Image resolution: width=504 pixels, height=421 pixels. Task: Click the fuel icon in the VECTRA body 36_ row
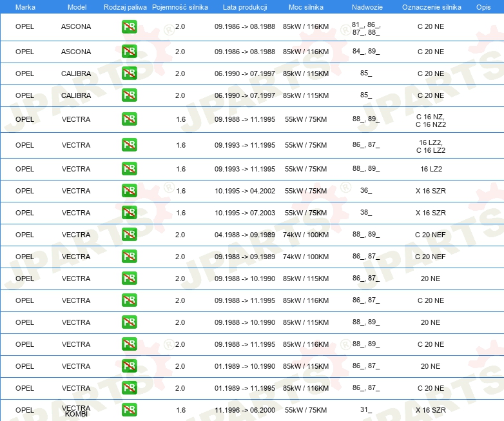129,190
